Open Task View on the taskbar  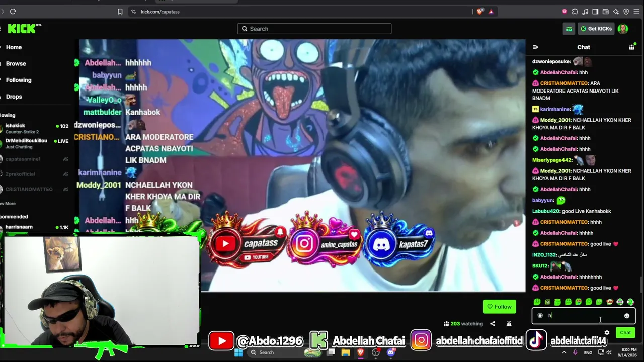[x=331, y=353]
